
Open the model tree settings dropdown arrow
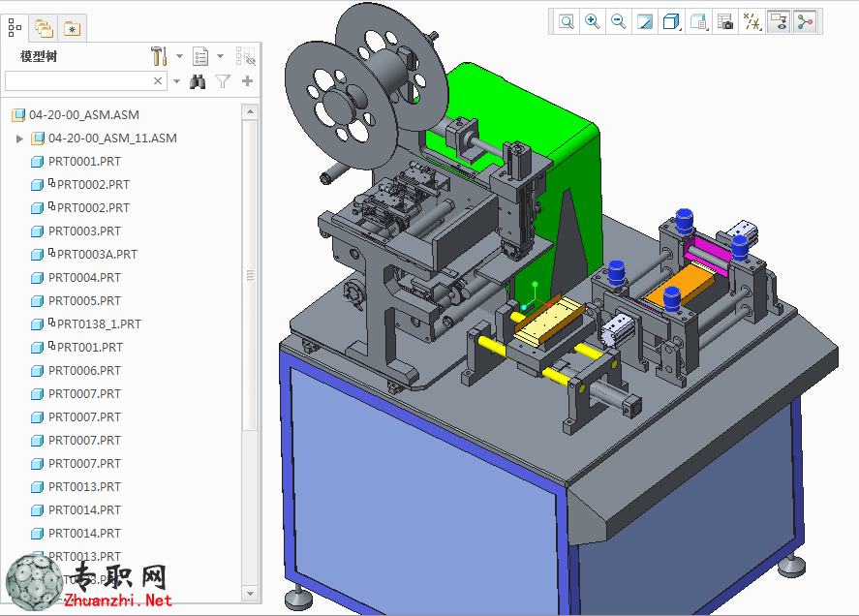point(179,56)
